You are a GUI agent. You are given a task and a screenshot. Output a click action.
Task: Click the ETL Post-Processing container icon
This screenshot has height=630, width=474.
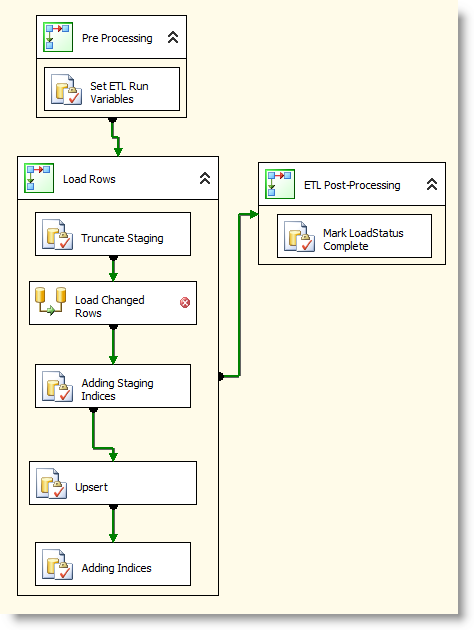coord(280,184)
